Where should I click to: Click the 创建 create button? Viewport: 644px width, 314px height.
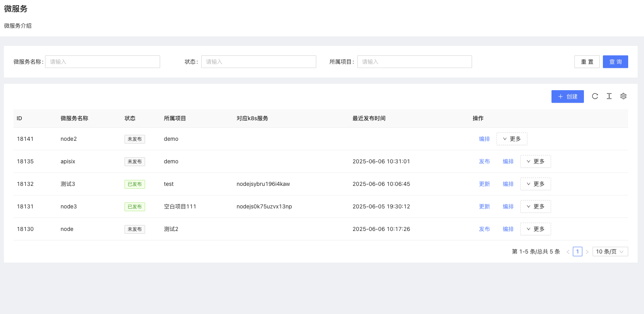568,96
